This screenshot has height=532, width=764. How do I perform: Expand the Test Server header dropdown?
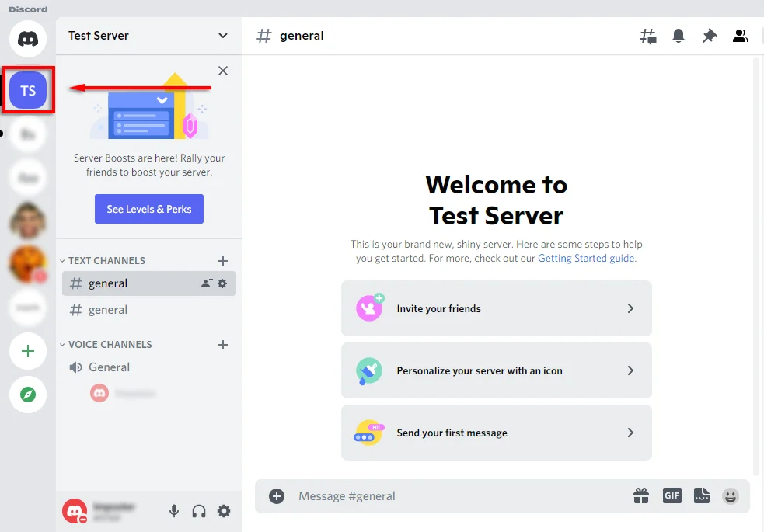[222, 36]
